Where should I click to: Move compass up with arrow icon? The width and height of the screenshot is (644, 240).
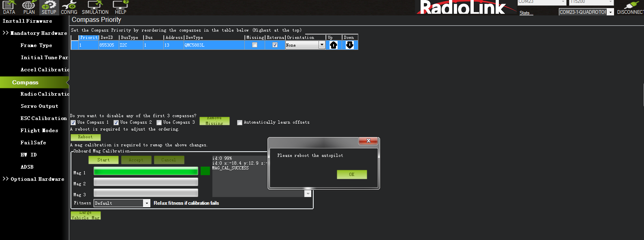[x=334, y=45]
